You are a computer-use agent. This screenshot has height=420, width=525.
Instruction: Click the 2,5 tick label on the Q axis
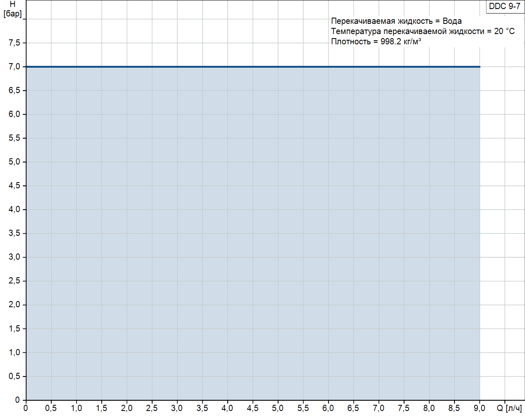click(152, 408)
